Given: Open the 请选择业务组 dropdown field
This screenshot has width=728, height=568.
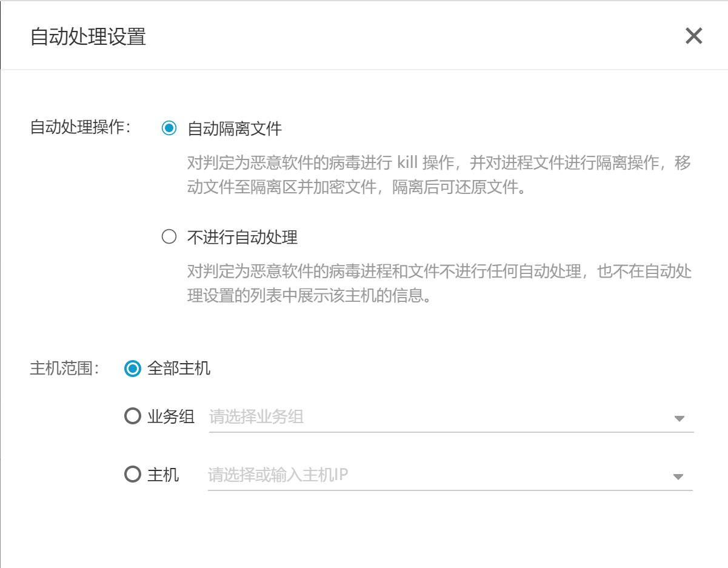Looking at the screenshot, I should (x=436, y=417).
